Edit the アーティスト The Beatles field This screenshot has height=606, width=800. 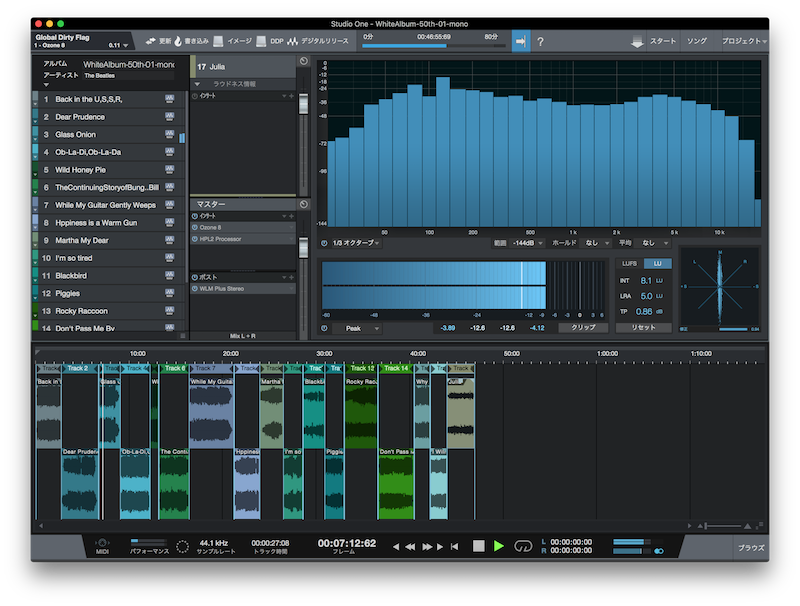(129, 75)
